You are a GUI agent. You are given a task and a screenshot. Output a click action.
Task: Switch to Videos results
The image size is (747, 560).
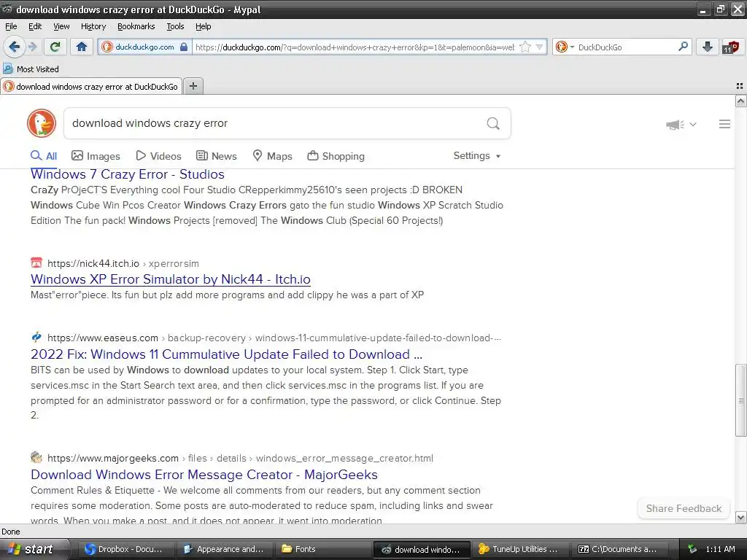pyautogui.click(x=158, y=156)
